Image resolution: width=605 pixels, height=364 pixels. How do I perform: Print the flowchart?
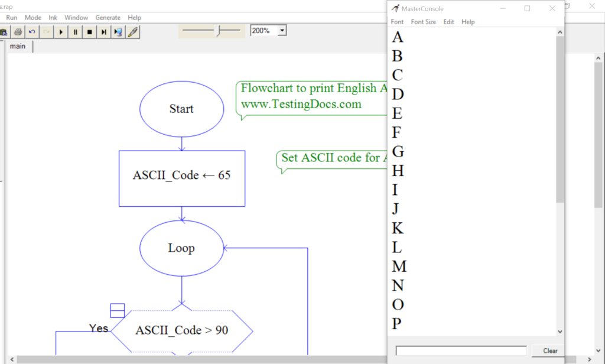(x=18, y=31)
